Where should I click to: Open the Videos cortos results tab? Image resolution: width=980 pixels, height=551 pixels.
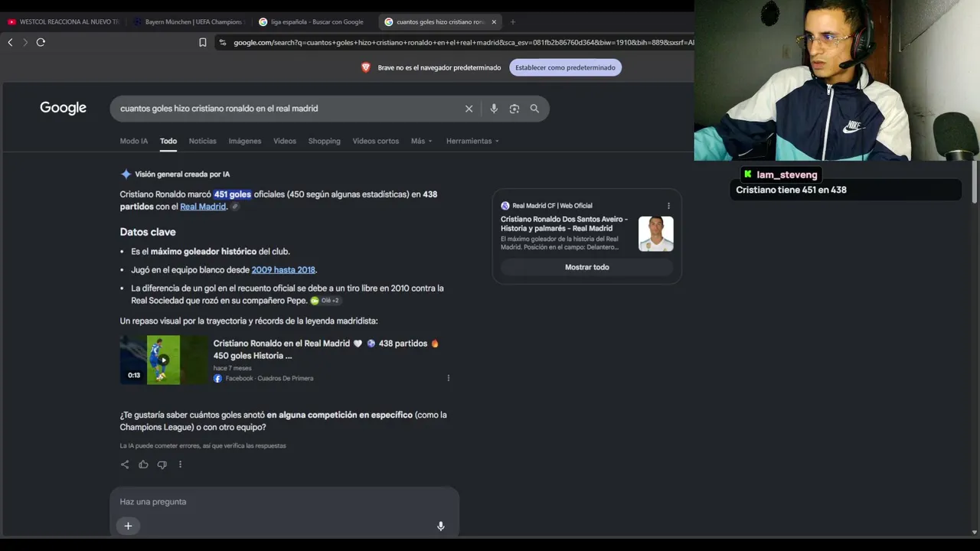pyautogui.click(x=376, y=141)
